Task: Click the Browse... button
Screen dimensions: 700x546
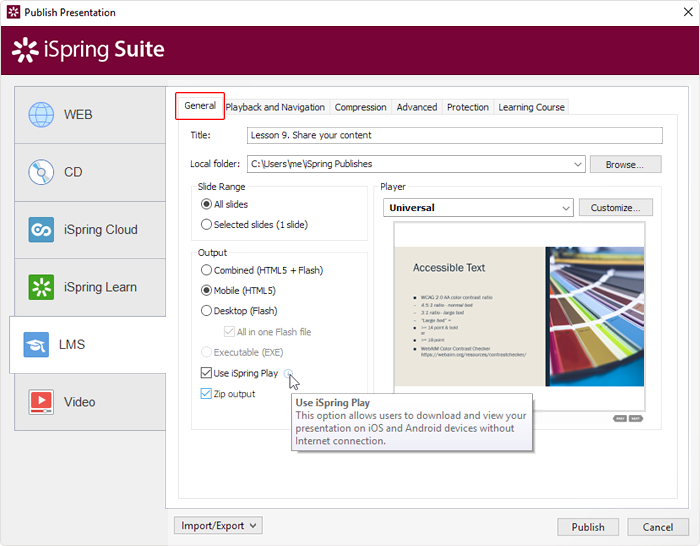Action: click(x=625, y=164)
